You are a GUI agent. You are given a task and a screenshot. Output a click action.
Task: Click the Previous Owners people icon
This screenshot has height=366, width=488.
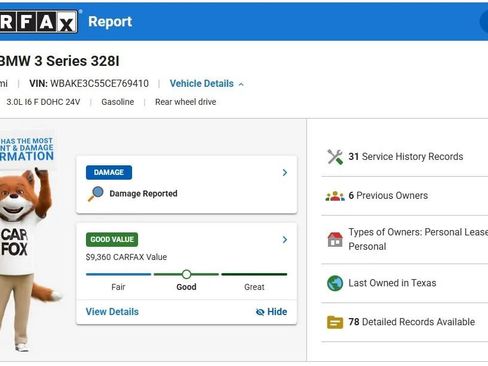[x=335, y=196]
